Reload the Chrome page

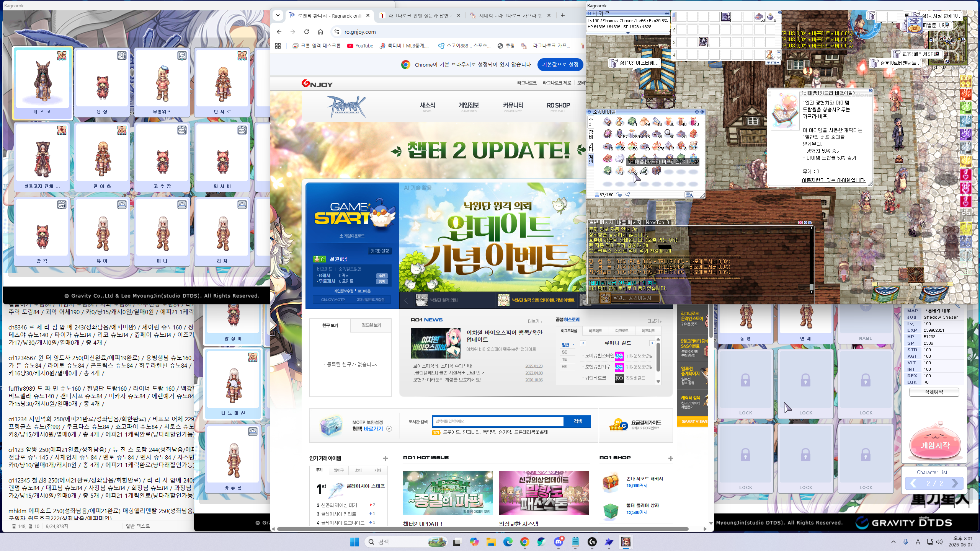[307, 32]
